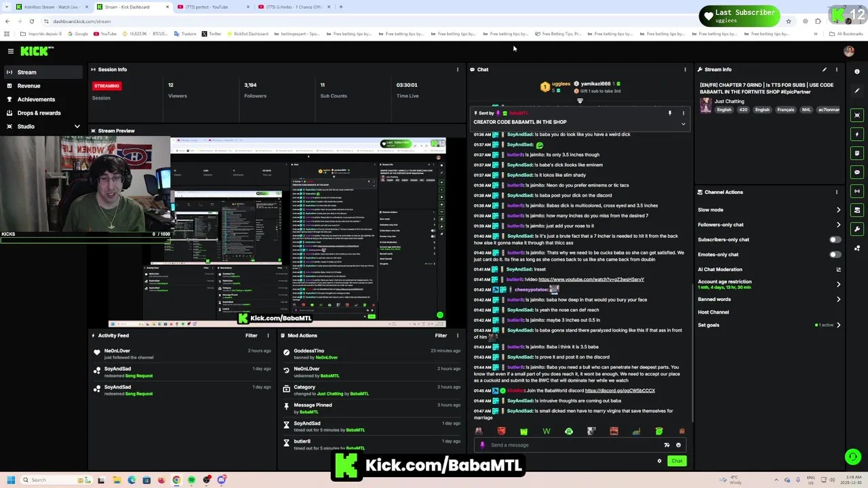Open Channel Actions three-dot menu
Image resolution: width=868 pixels, height=488 pixels.
[x=837, y=192]
